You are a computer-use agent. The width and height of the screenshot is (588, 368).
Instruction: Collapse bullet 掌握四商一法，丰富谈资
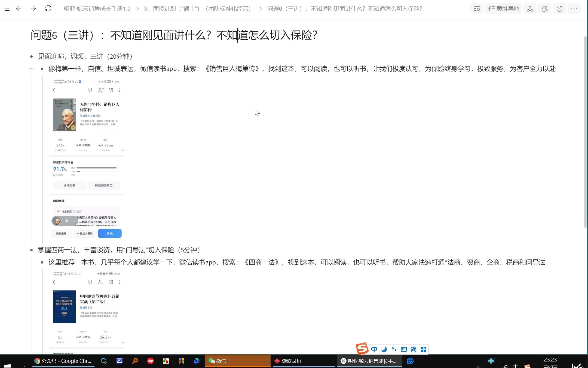(x=32, y=250)
